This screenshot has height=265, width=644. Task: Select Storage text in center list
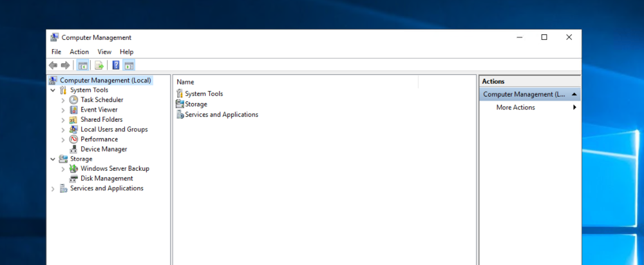pos(196,104)
